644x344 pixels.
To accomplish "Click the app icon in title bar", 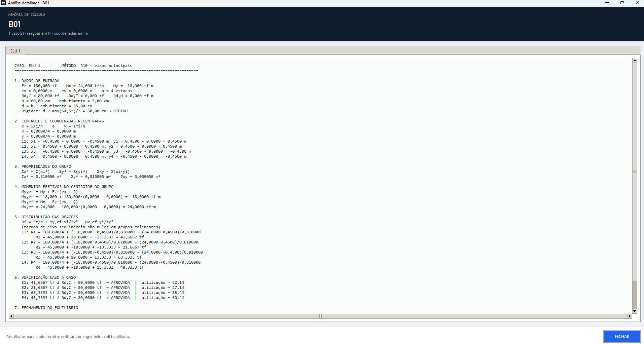I will coord(3,3).
